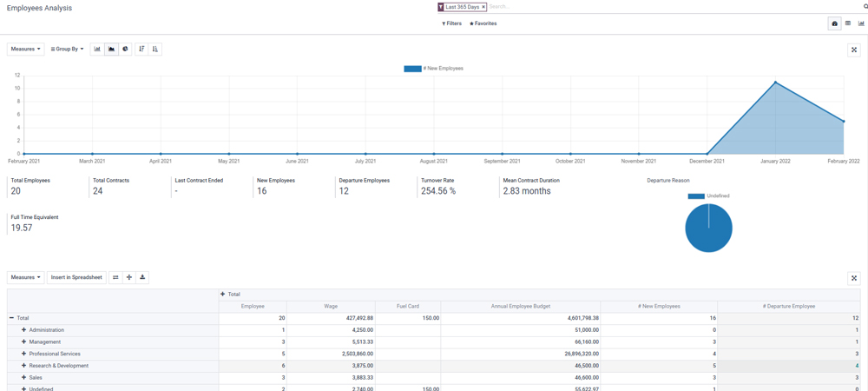
Task: Remove the Last 365 Days filter
Action: tap(483, 7)
